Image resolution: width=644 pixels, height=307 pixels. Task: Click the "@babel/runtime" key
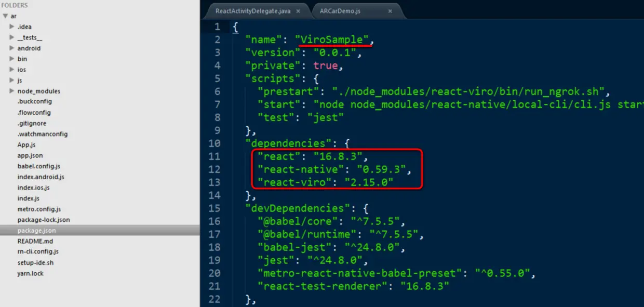[307, 234]
